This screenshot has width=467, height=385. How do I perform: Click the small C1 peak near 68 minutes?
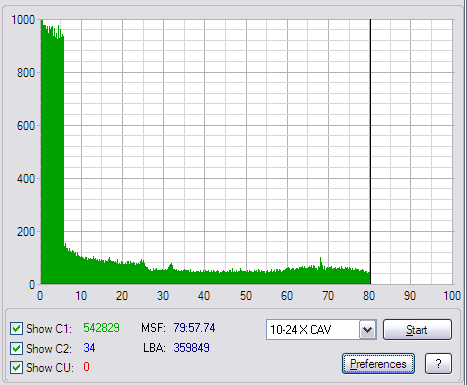click(321, 263)
